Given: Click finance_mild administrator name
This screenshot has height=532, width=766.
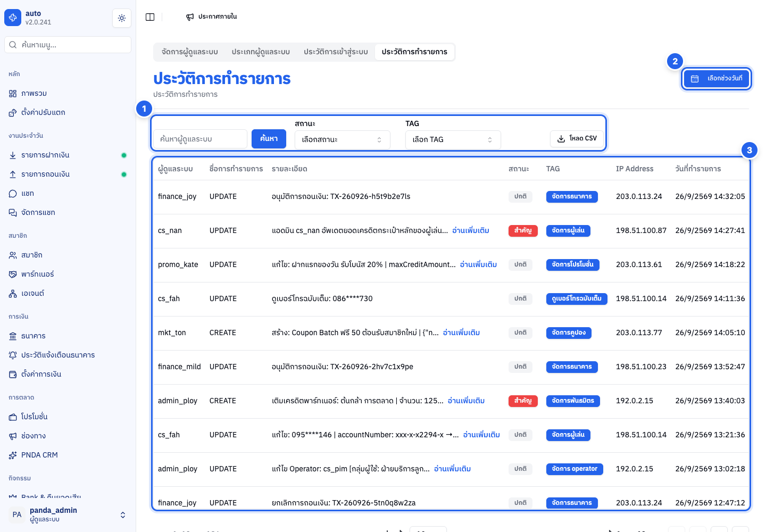Looking at the screenshot, I should [179, 367].
